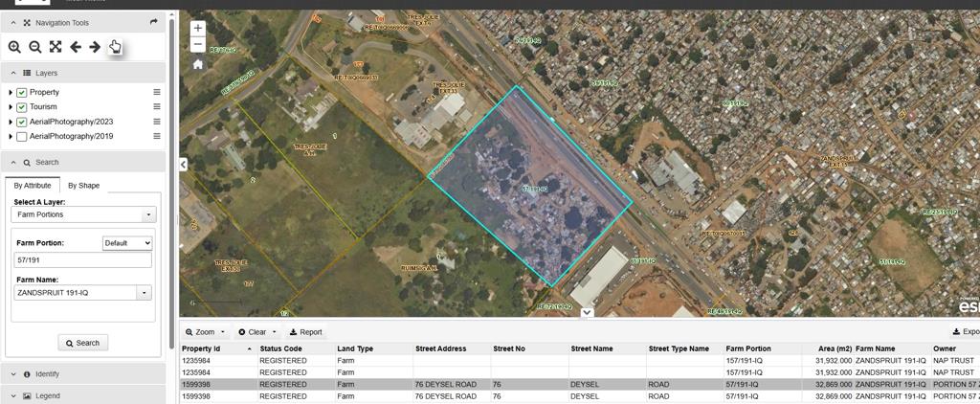Enable the AerialPhotography/2019 layer

point(22,137)
